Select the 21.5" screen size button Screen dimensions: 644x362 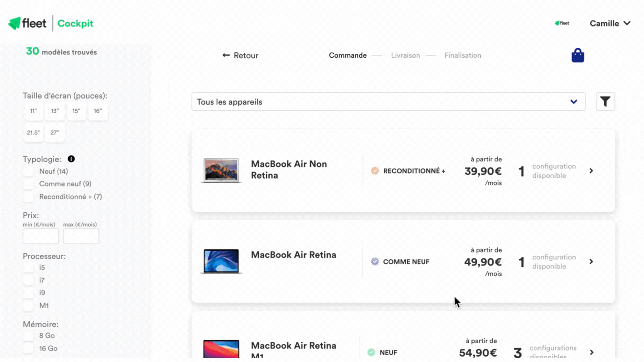(34, 133)
